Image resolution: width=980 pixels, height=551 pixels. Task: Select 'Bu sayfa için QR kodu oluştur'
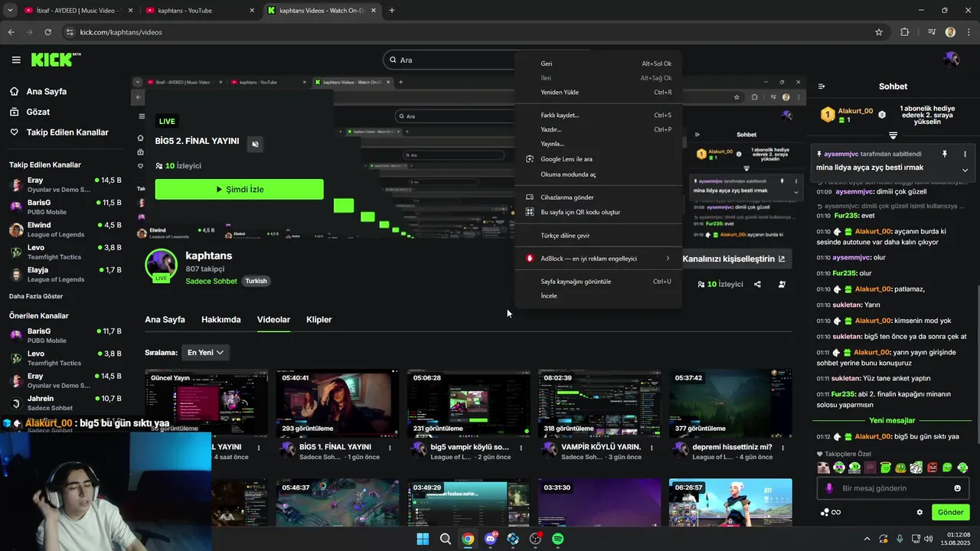[597, 212]
